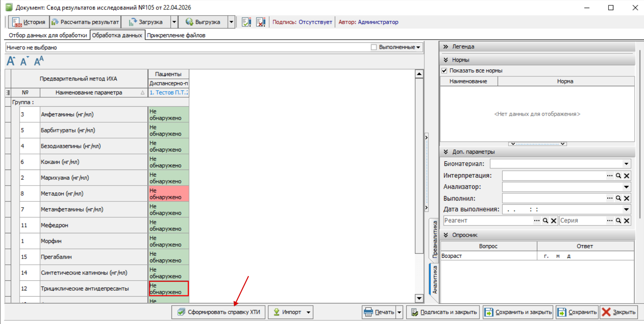This screenshot has height=324, width=644.
Task: Switch to Отбор данных для обработки tab
Action: click(48, 35)
